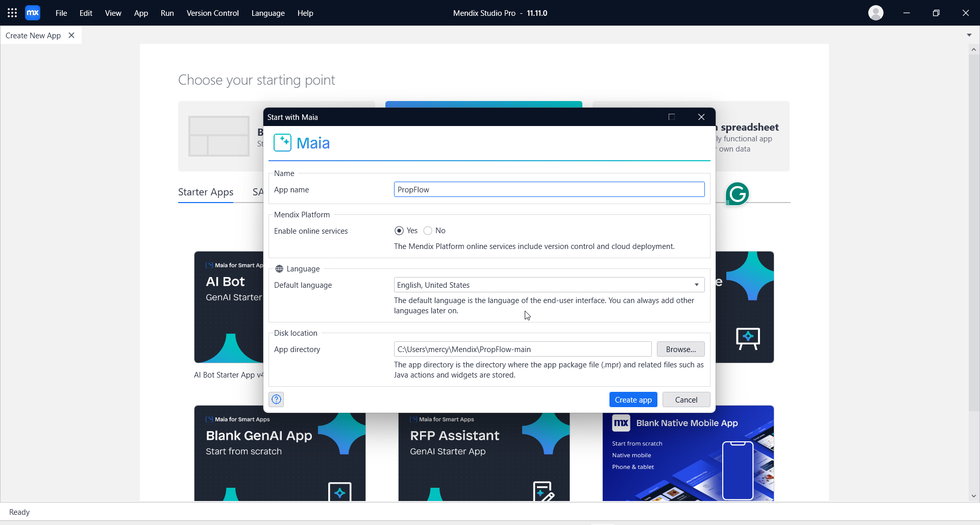Click the Maia sparkle logo icon

click(282, 143)
